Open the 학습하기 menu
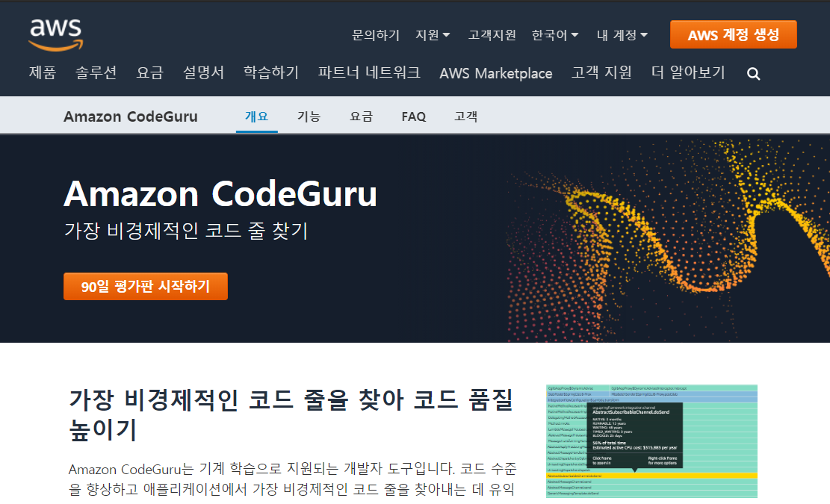Screen dimensions: 830x504 click(x=271, y=72)
